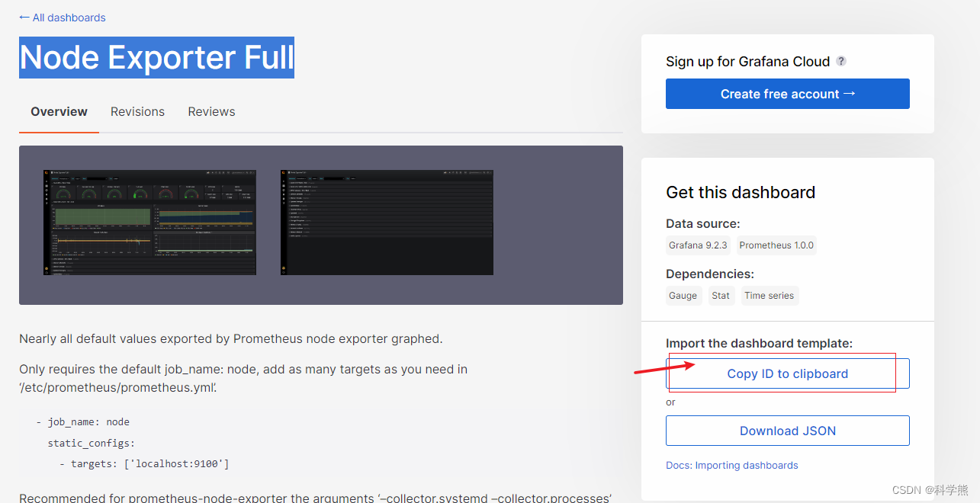980x503 pixels.
Task: Click the 'job_name: node' code line
Action: [x=82, y=421]
